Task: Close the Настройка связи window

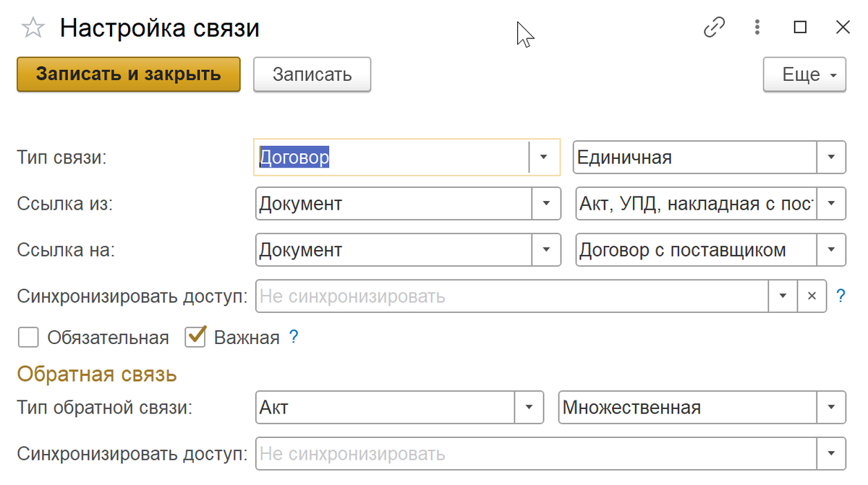Action: click(843, 28)
